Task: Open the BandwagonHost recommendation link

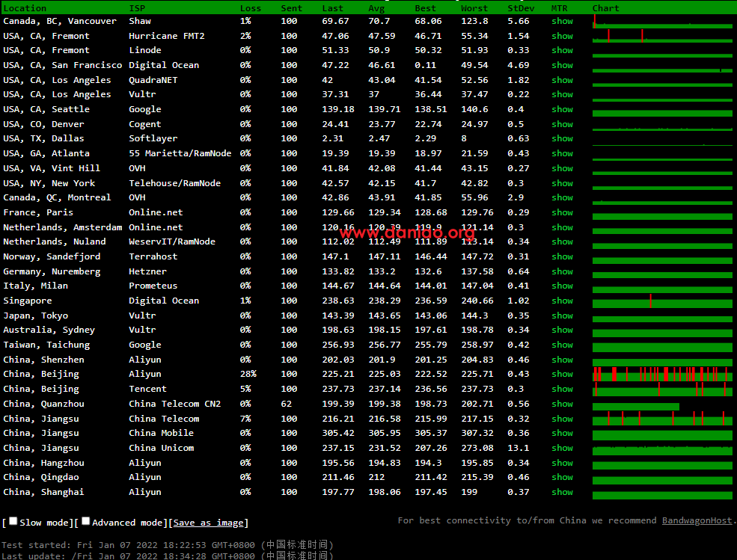Action: click(x=697, y=520)
